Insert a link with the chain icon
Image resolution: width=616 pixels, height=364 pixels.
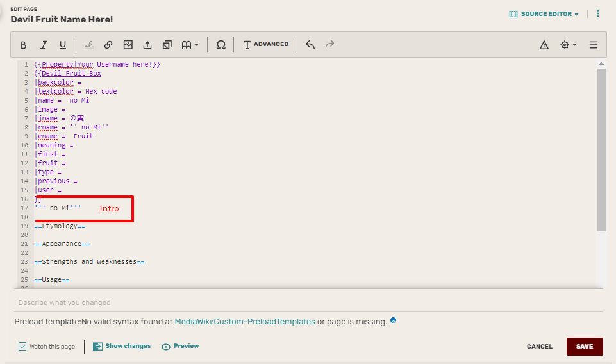click(x=108, y=45)
